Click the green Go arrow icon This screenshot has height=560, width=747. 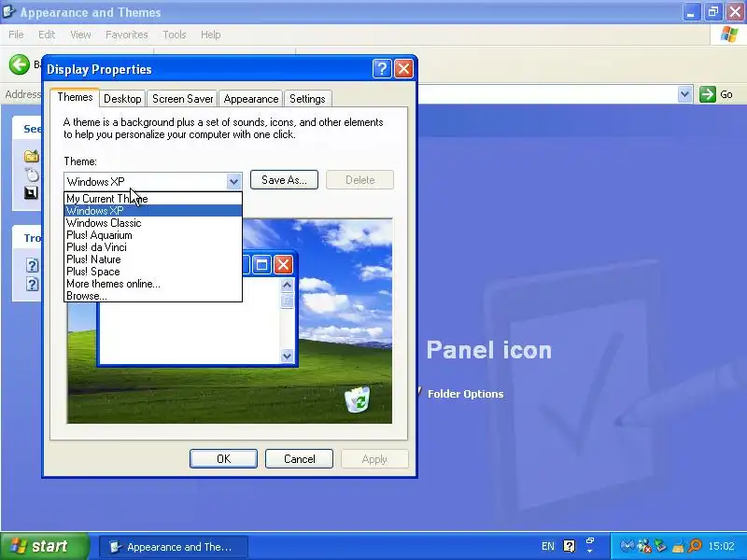[x=708, y=94]
